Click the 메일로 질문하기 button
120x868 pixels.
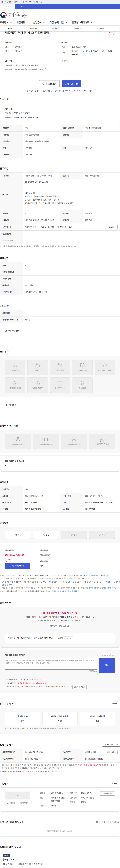point(79,687)
